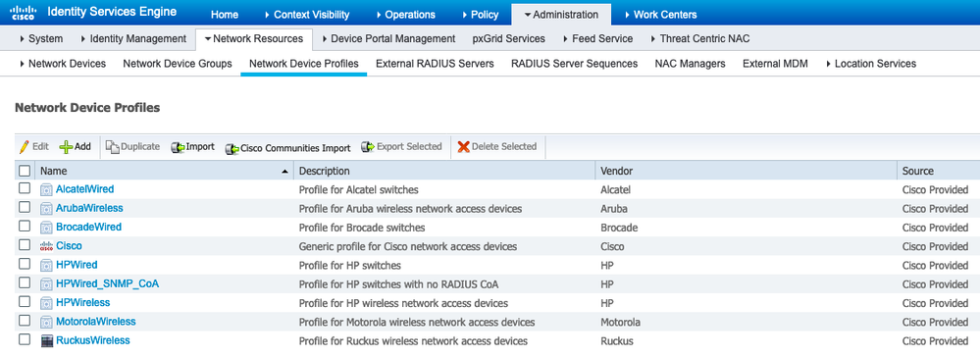The image size is (980, 357).
Task: Click the Cisco logo icon
Action: (x=23, y=13)
